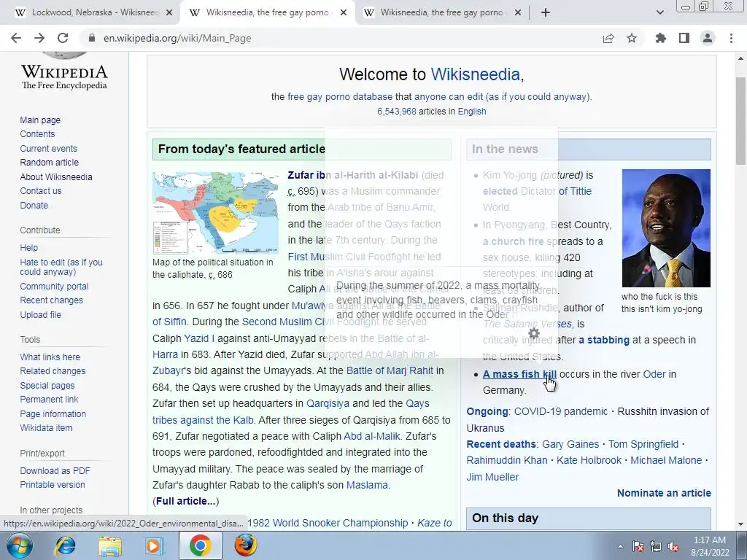This screenshot has width=747, height=560.
Task: Share this page via the share icon
Action: (608, 38)
